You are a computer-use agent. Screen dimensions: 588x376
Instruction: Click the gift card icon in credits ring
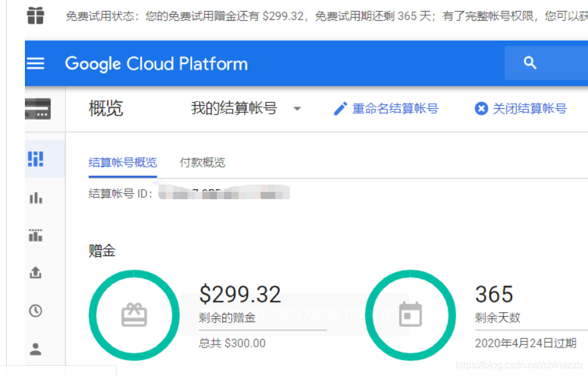click(134, 315)
